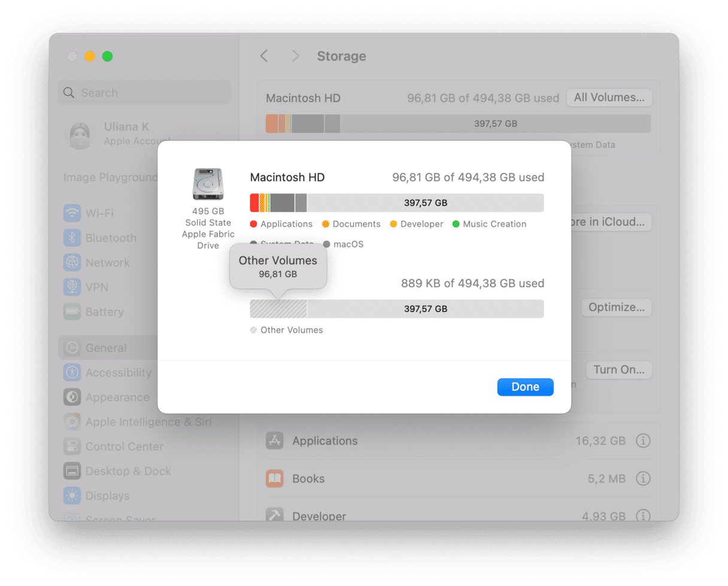
Task: Click the yellow minimize window button
Action: (90, 57)
